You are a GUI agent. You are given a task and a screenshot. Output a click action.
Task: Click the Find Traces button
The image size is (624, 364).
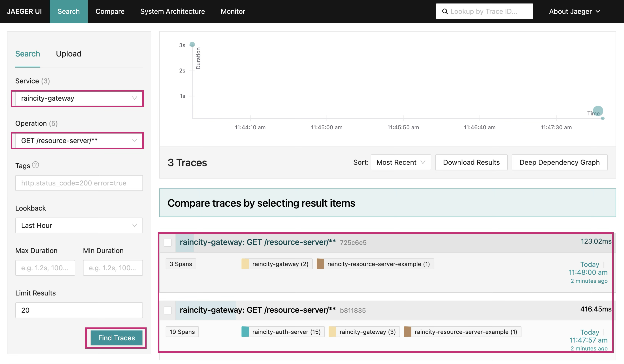(x=116, y=338)
